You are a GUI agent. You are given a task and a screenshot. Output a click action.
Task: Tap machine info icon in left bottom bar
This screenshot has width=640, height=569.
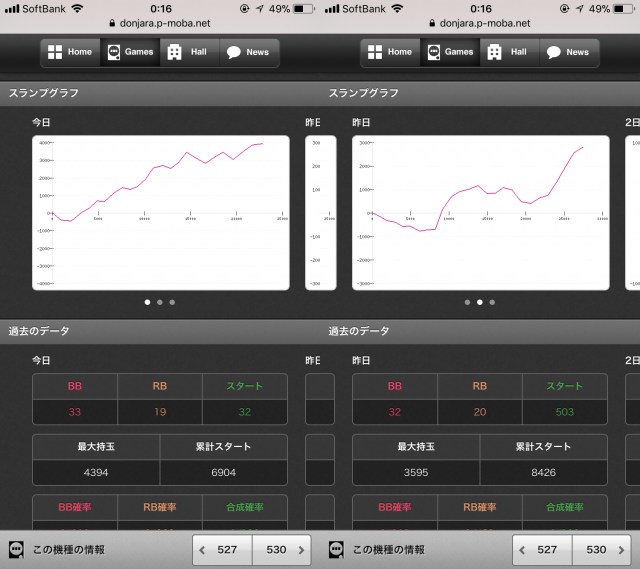[x=17, y=549]
